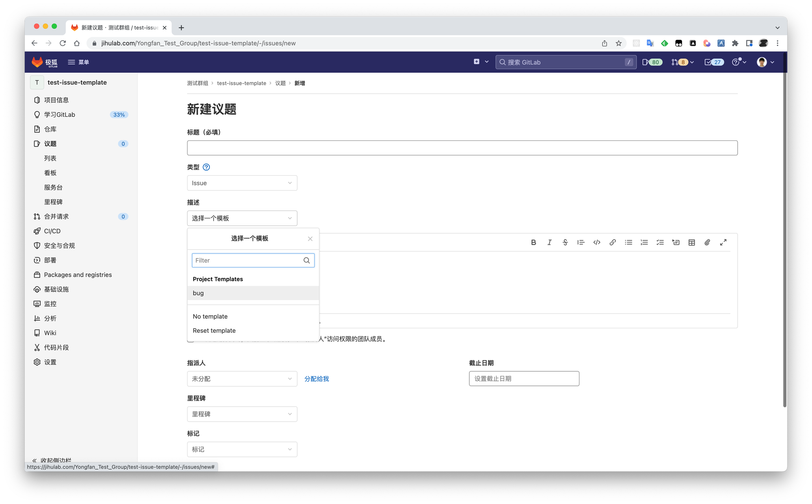Open to-do list showing 27
The height and width of the screenshot is (504, 812).
(x=714, y=62)
